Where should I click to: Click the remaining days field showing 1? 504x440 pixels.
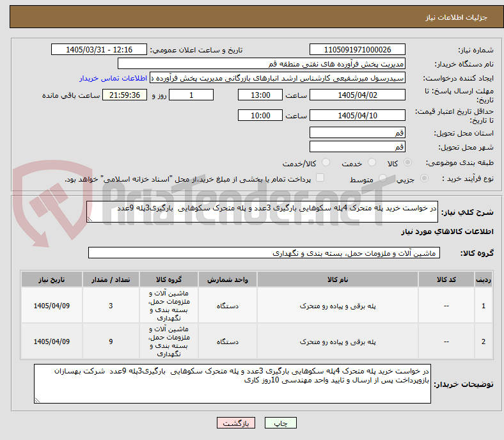(191, 95)
